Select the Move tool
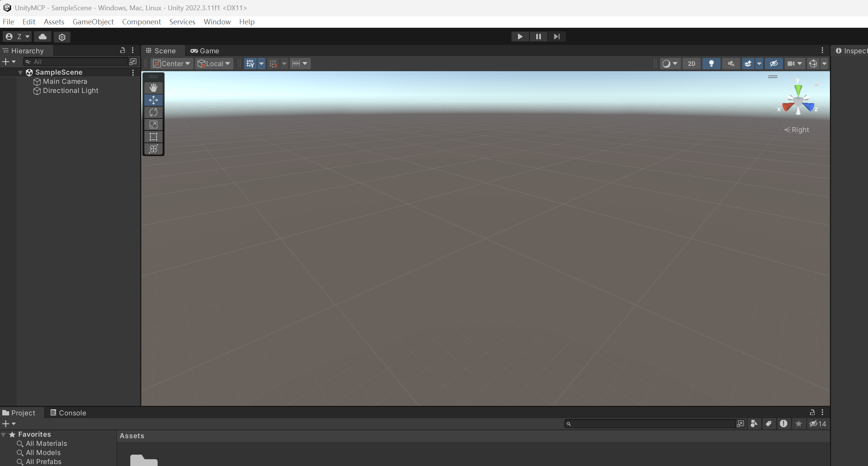868x466 pixels. coord(153,100)
